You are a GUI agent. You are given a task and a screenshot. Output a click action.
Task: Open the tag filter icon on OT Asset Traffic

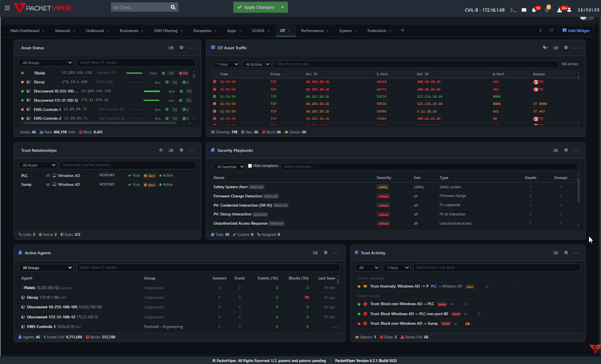click(x=545, y=47)
